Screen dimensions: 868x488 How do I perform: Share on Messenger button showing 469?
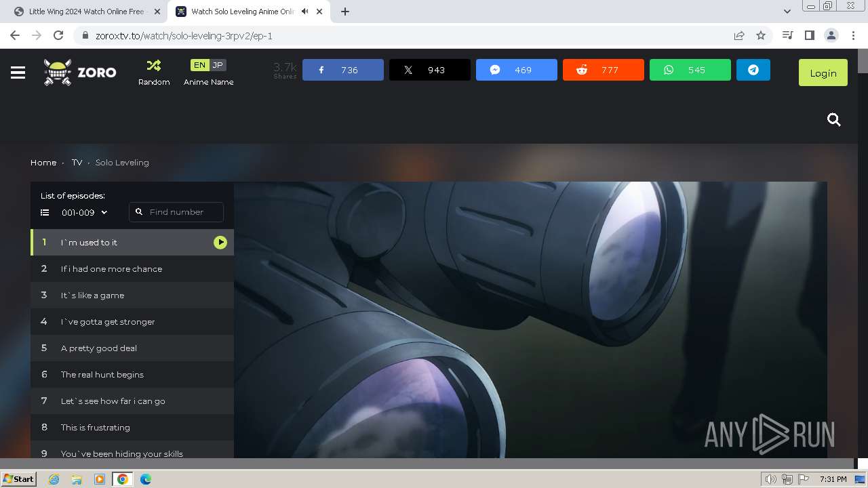(x=517, y=70)
